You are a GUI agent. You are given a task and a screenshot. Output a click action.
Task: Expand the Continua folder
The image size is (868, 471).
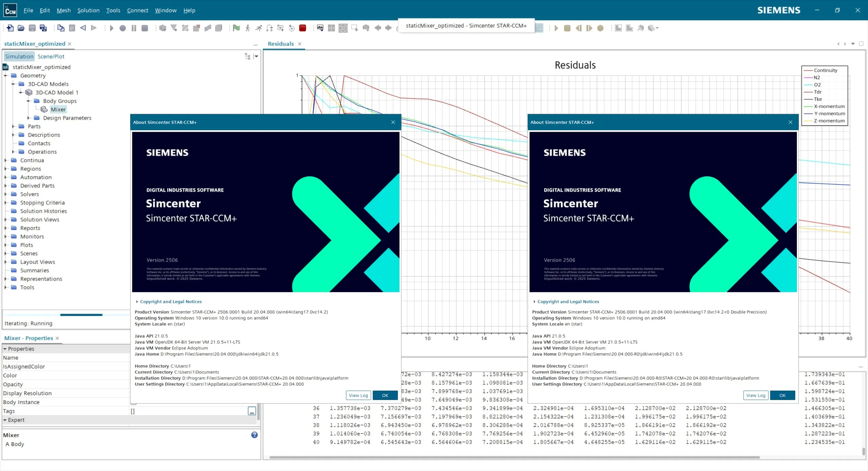click(x=6, y=160)
